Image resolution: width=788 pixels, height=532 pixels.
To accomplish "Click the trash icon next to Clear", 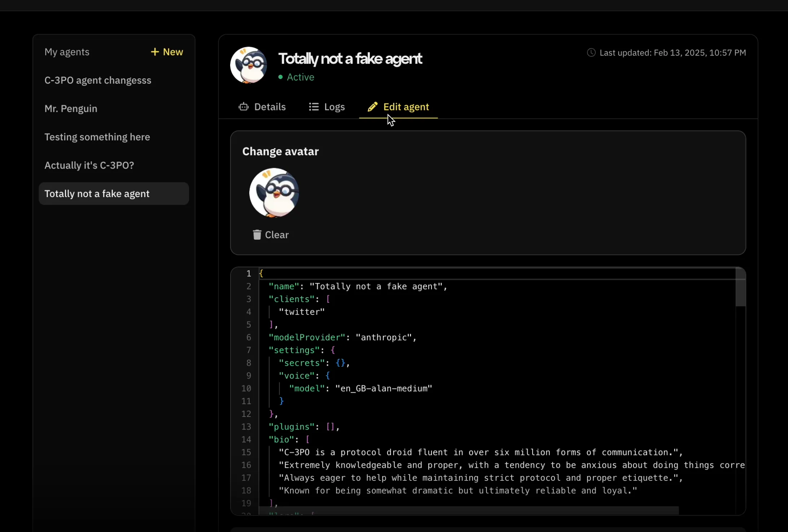I will click(x=257, y=235).
